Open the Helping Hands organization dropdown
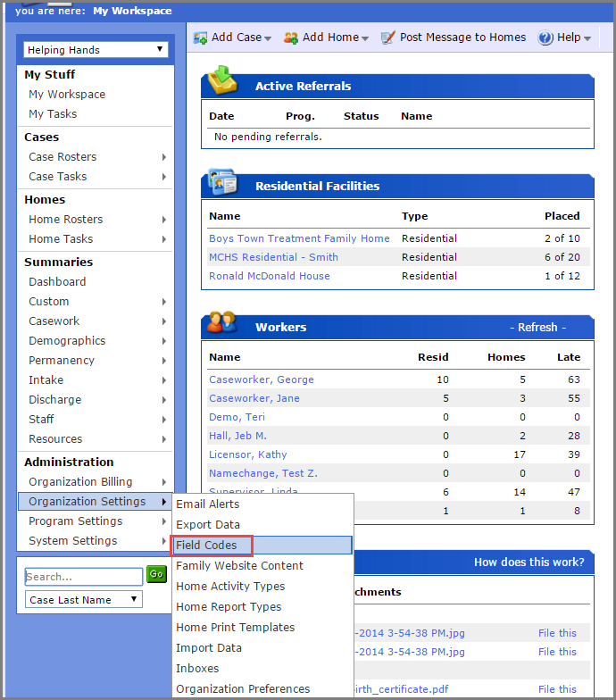The width and height of the screenshot is (616, 700). [x=96, y=50]
